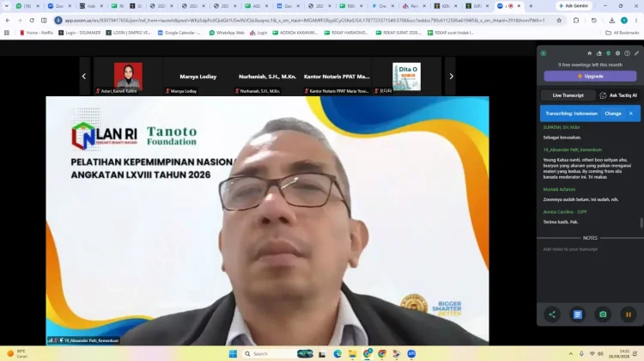Image resolution: width=644 pixels, height=361 pixels.
Task: Click the Annisa Carolina - DJPP speaker name
Action: pos(565,212)
